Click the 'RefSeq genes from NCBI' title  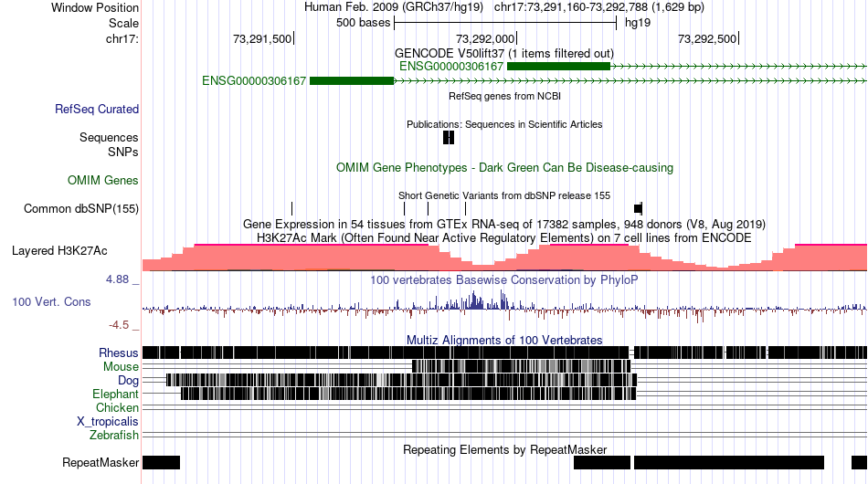point(505,96)
